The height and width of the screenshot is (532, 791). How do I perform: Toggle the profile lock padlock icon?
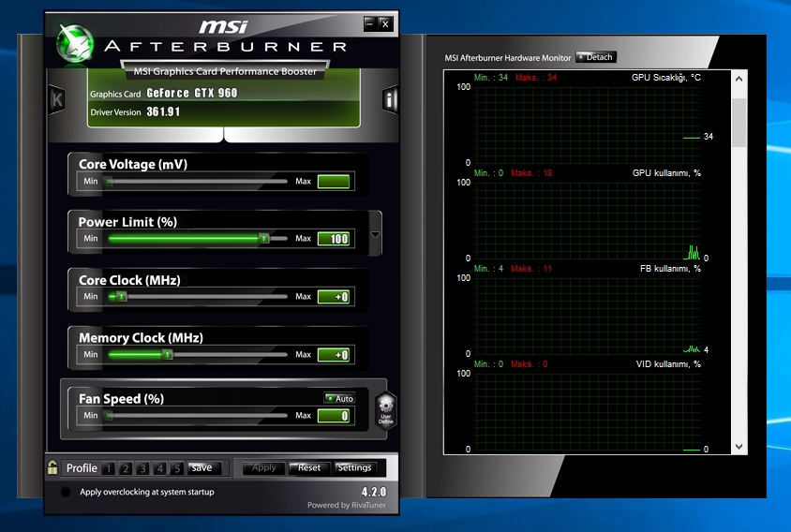[x=52, y=468]
